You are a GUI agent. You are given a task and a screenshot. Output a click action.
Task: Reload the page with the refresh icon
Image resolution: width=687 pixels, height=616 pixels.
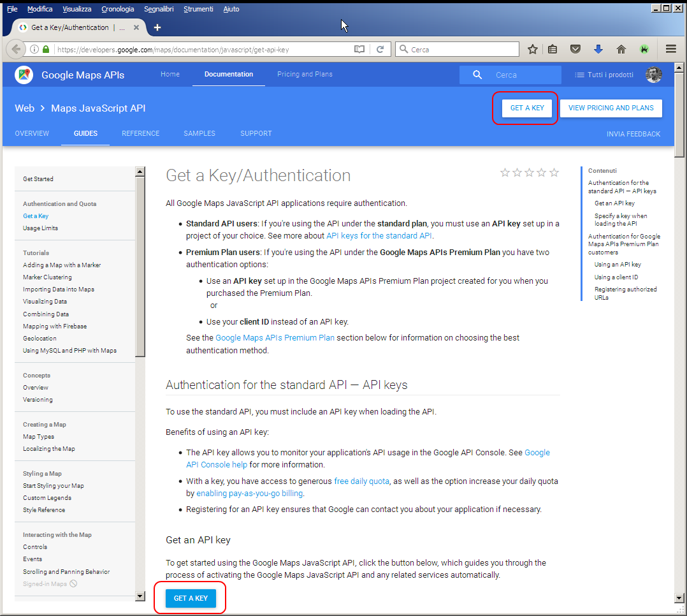tap(380, 49)
